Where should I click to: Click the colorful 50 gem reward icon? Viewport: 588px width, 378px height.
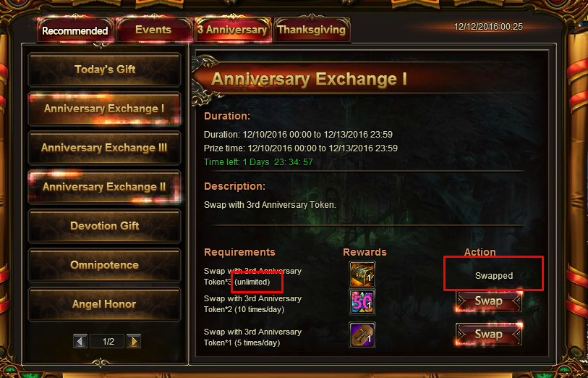click(362, 302)
